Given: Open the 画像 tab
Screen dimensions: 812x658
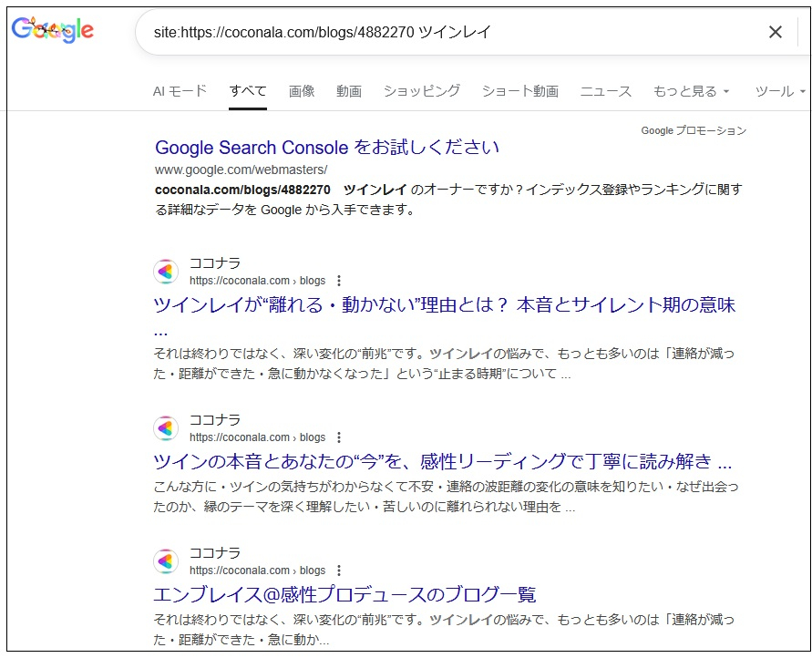Looking at the screenshot, I should pyautogui.click(x=302, y=91).
